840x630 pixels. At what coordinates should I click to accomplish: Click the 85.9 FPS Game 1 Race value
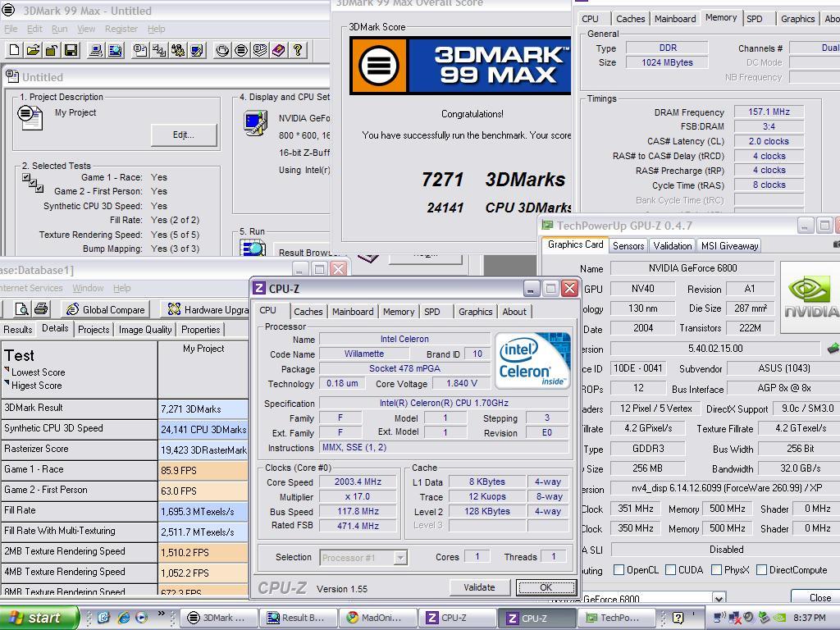coord(203,470)
